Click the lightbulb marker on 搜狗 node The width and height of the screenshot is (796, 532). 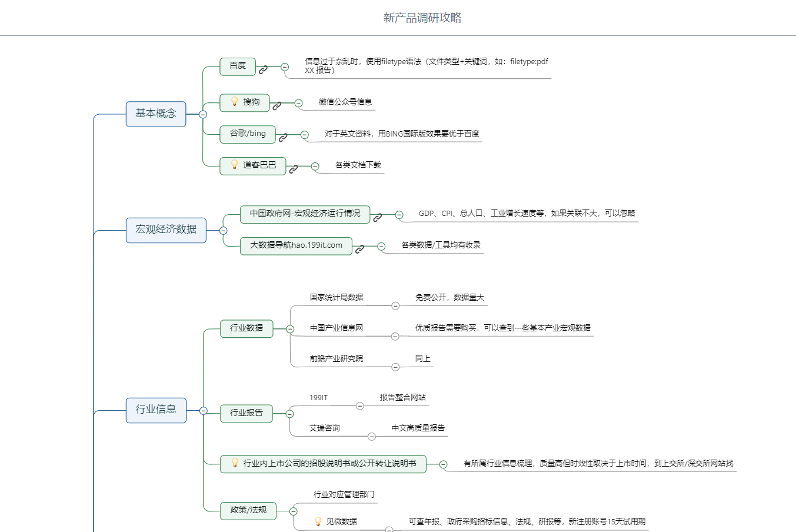[x=234, y=102]
